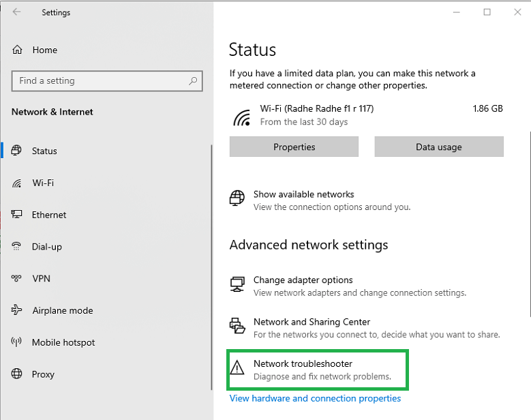Viewport: 531px width, 420px height.
Task: Open Show available networks
Action: 304,194
